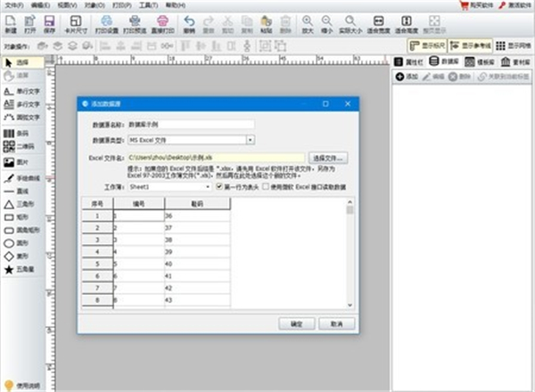Open the 数据源类型 MS Excel dropdown
This screenshot has width=535, height=392.
250,140
